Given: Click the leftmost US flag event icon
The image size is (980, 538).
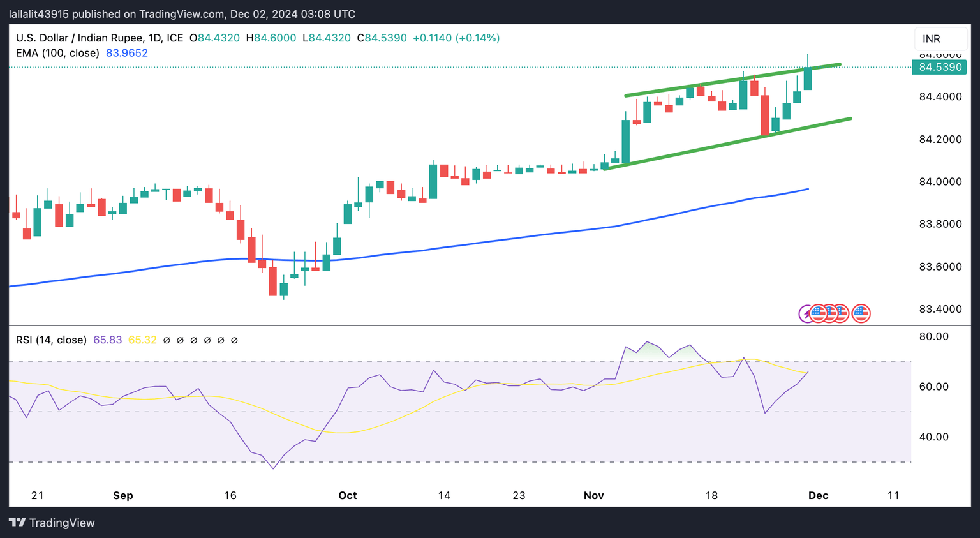Looking at the screenshot, I should 818,313.
